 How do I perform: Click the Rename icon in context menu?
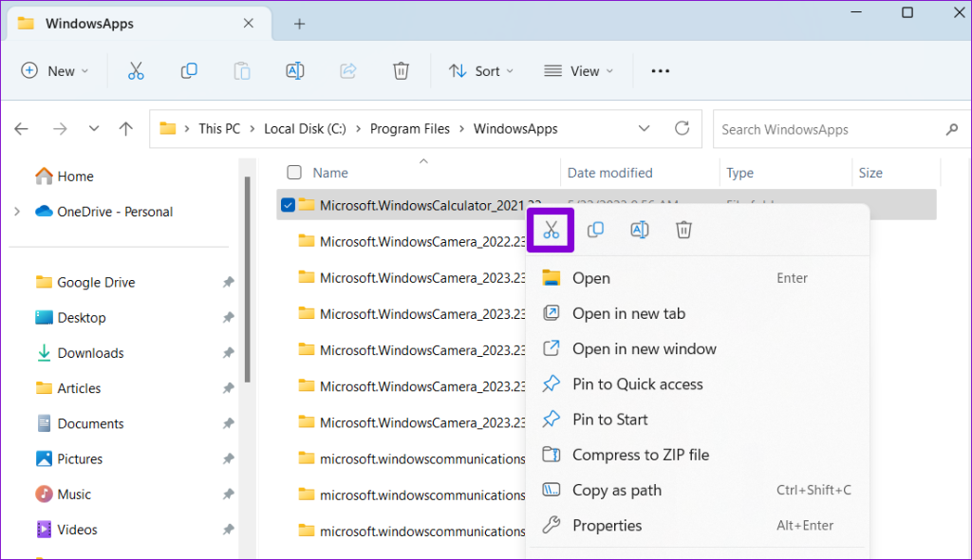click(x=639, y=230)
